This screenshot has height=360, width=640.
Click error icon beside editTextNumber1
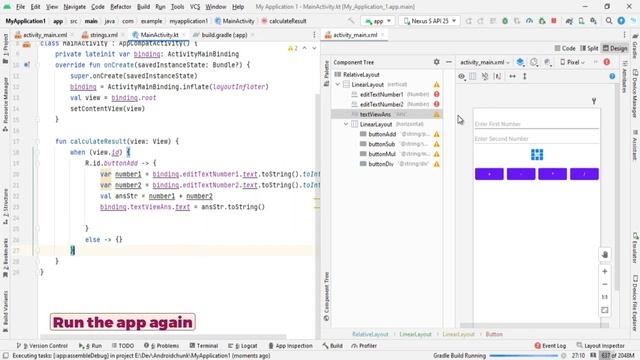pyautogui.click(x=436, y=94)
